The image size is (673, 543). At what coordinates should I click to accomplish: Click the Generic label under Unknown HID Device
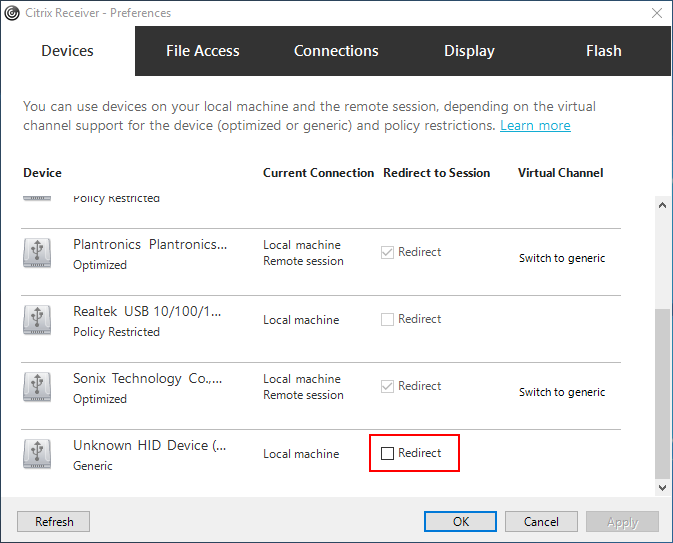93,466
